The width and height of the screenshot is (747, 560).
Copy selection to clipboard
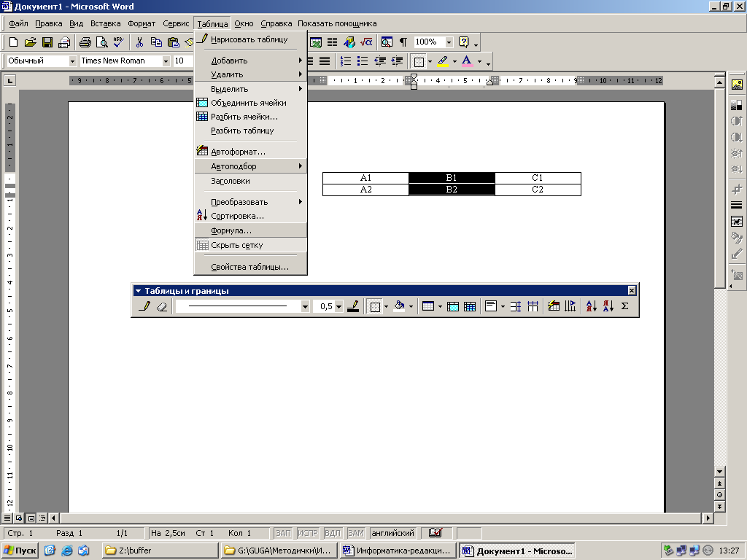pyautogui.click(x=156, y=42)
